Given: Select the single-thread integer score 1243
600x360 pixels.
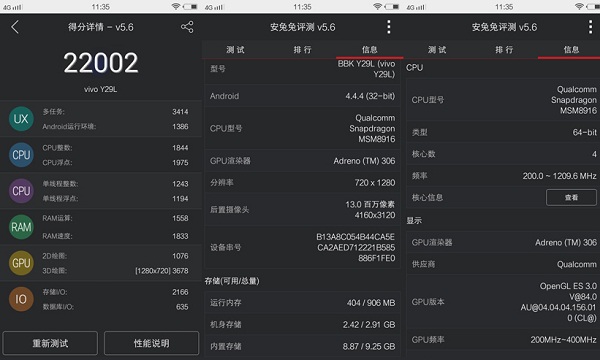Looking at the screenshot, I should [x=180, y=184].
